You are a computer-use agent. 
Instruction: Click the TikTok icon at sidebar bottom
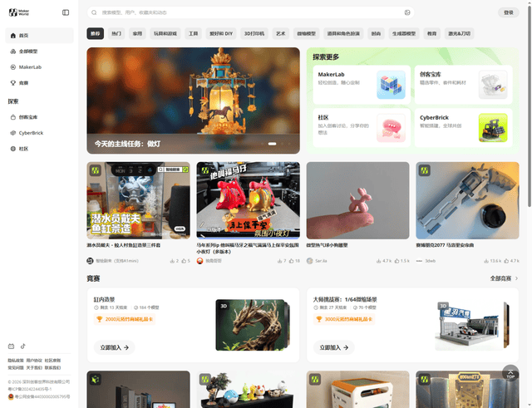(22, 347)
